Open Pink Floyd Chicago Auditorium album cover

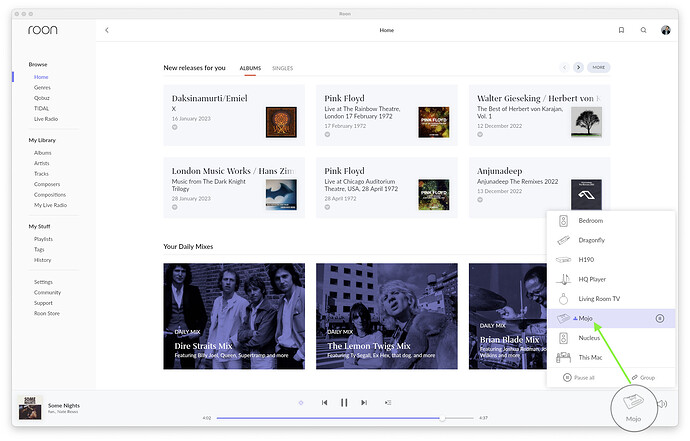pos(434,195)
